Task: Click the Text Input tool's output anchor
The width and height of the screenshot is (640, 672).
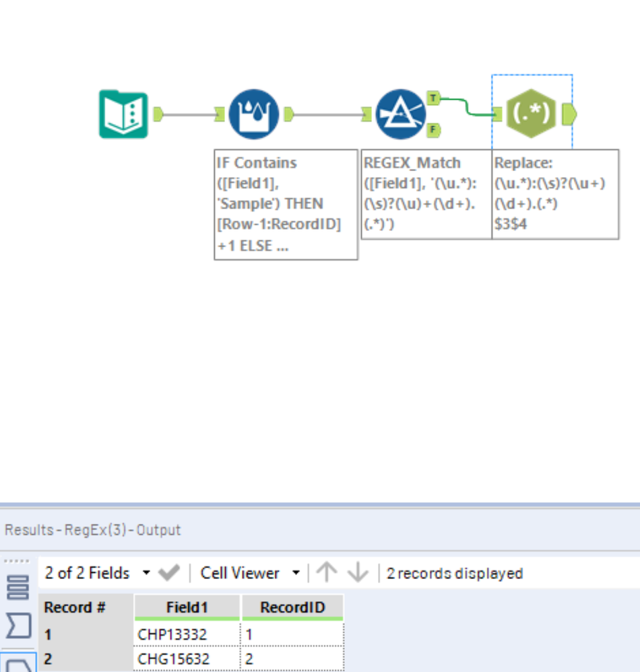Action: click(158, 114)
